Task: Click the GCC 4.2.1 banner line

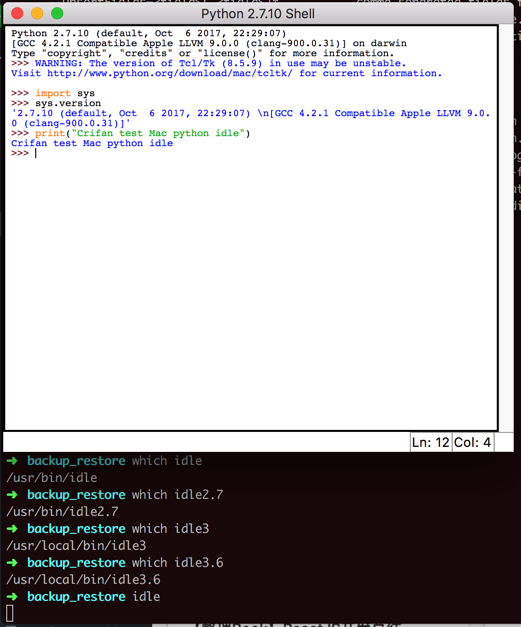Action: (209, 43)
